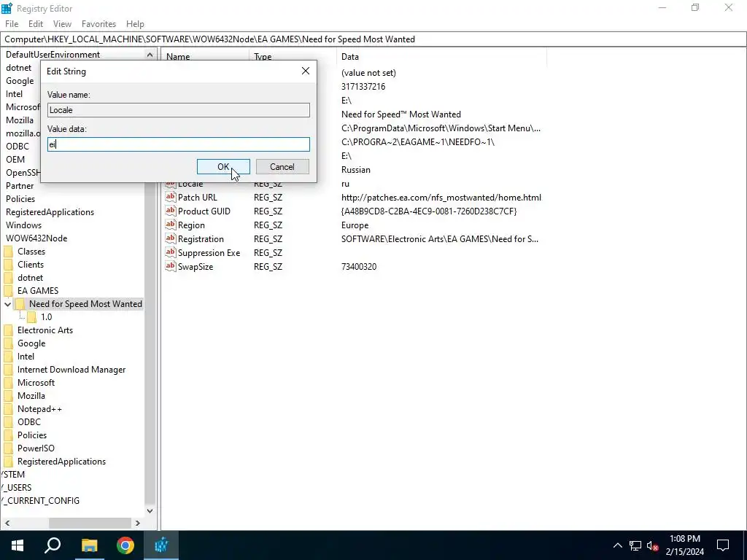The image size is (747, 560).
Task: Select the Partner tree key
Action: coord(20,186)
